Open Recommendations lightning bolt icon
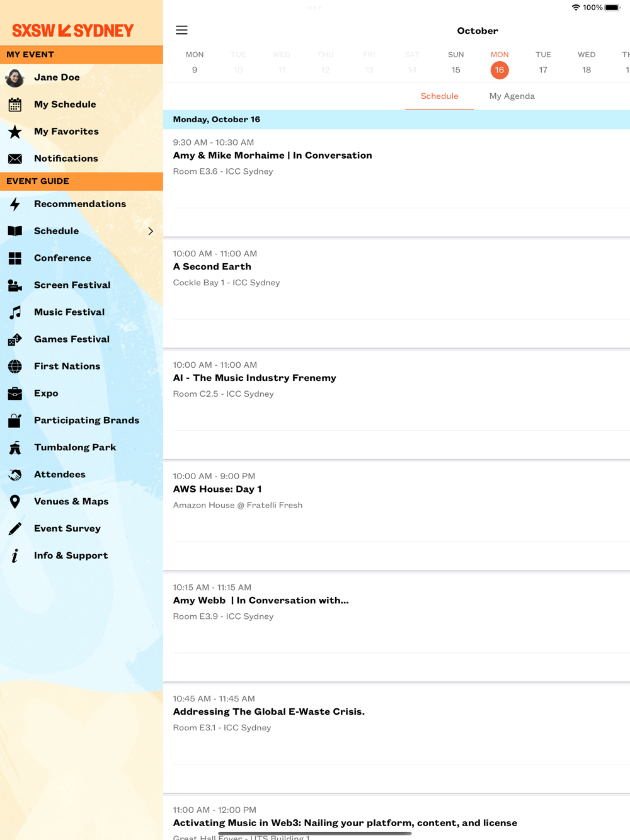The width and height of the screenshot is (630, 840). 15,204
